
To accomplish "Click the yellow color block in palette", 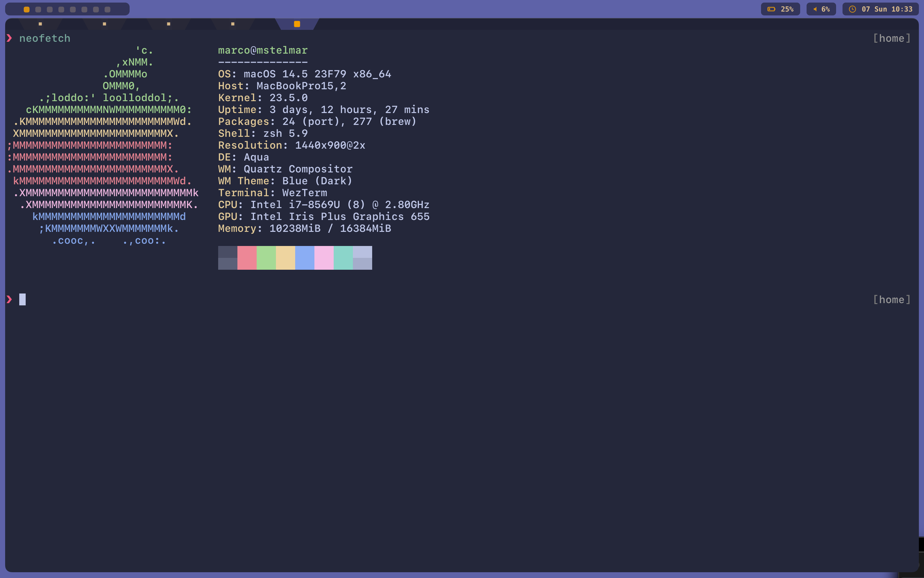I will pos(286,258).
